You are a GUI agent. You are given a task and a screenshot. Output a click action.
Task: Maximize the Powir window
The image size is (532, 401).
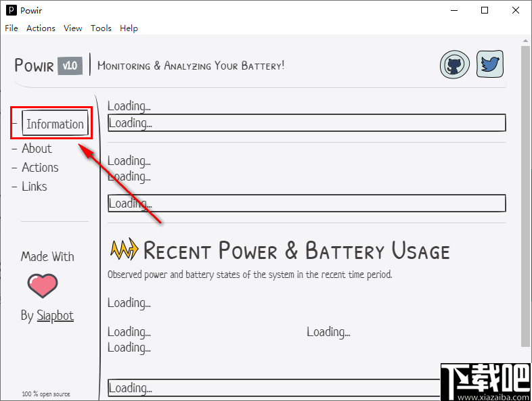coord(485,11)
